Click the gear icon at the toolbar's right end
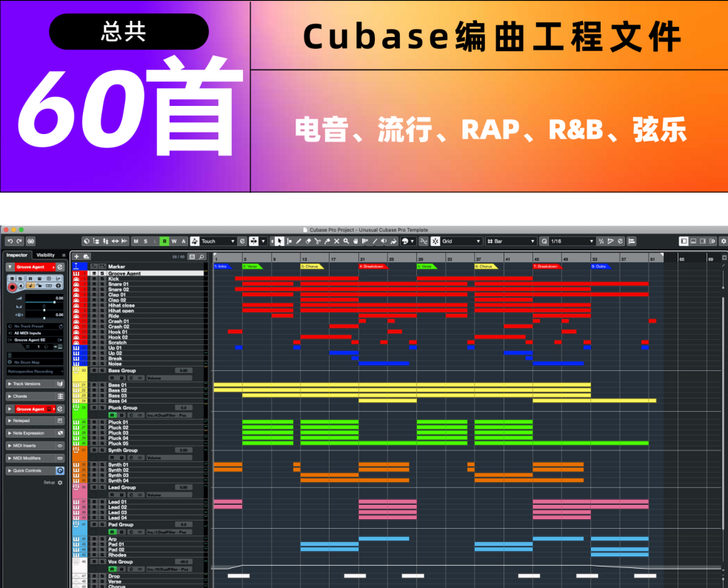Screen dimensions: 728x588 723,241
